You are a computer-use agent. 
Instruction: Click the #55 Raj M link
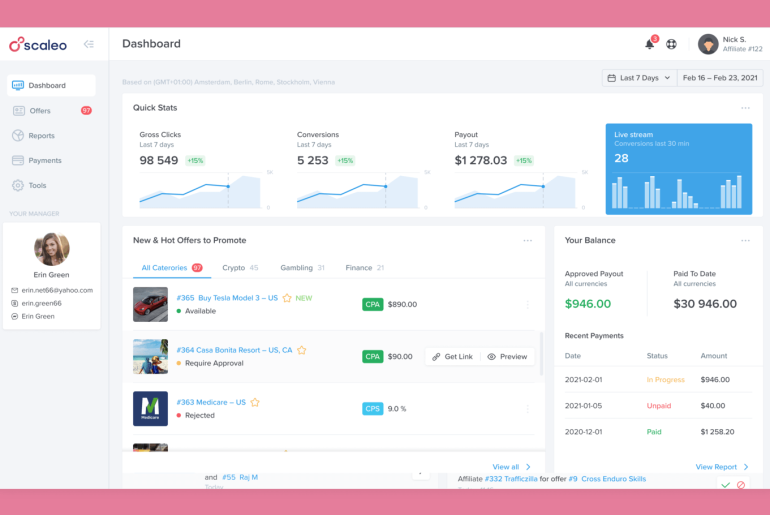pyautogui.click(x=240, y=477)
